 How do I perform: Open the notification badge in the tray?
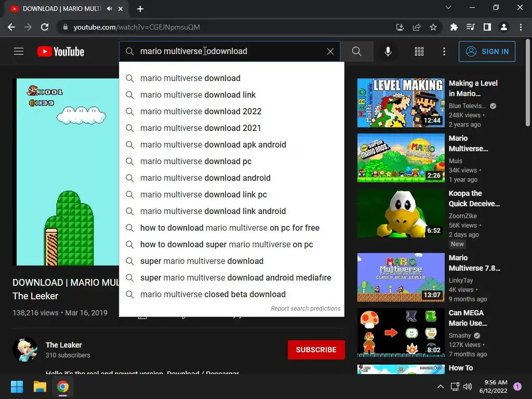point(517,387)
